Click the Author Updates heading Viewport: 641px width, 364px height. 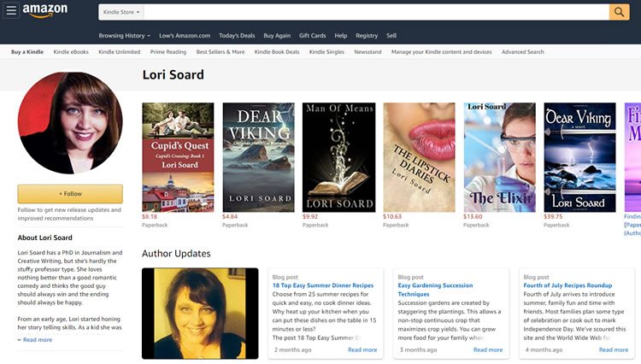click(x=176, y=254)
